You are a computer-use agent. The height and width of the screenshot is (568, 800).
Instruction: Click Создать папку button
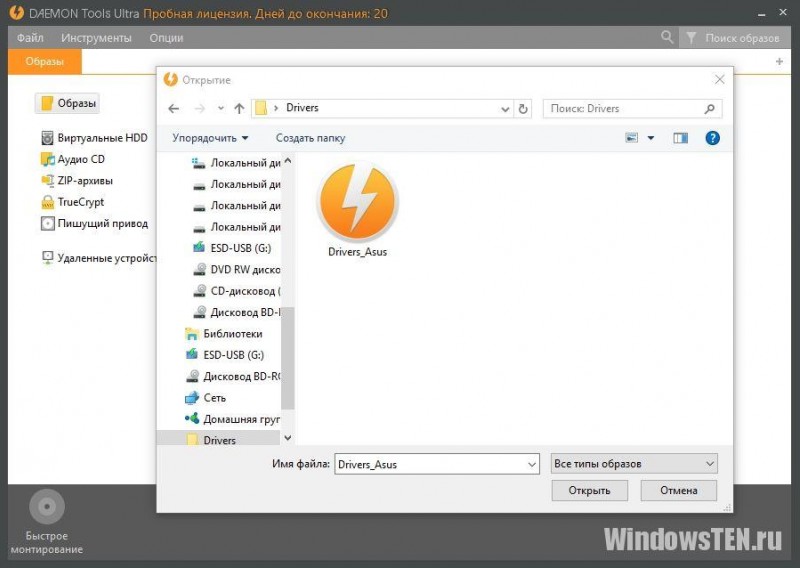[310, 138]
